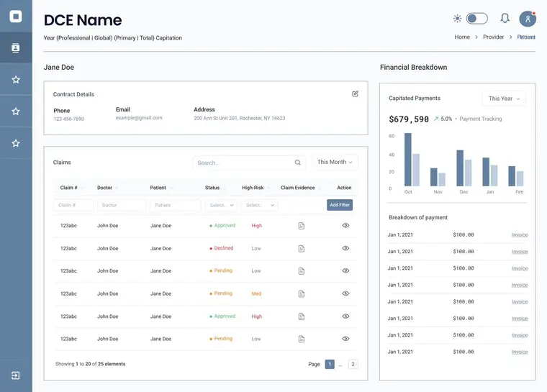This screenshot has height=392, width=547.
Task: Go to page 2 of claims
Action: click(353, 364)
